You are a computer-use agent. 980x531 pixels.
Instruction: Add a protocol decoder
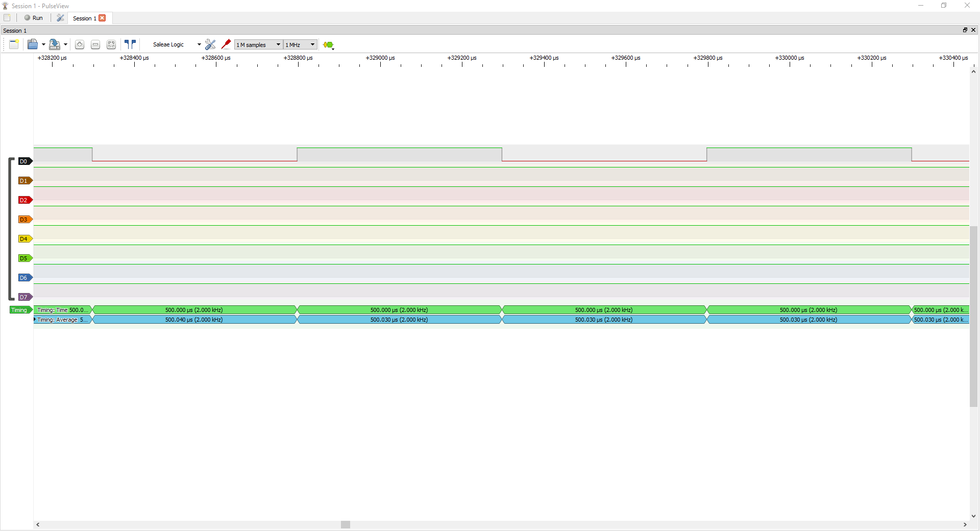click(328, 45)
